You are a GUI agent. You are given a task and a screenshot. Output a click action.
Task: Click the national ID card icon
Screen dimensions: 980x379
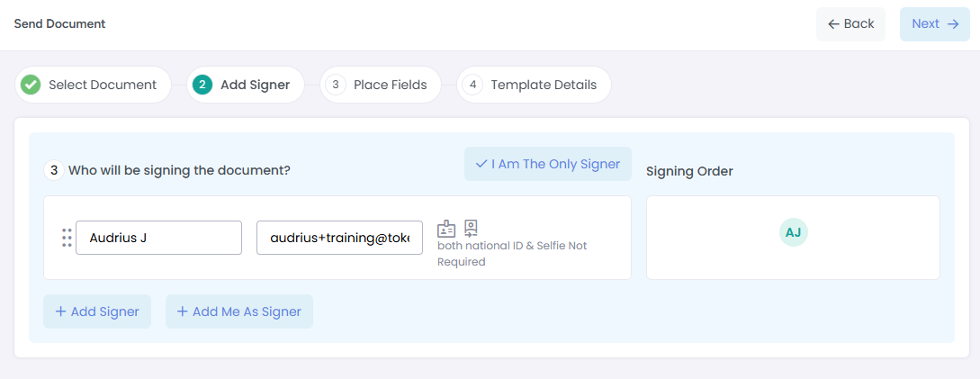coord(446,229)
